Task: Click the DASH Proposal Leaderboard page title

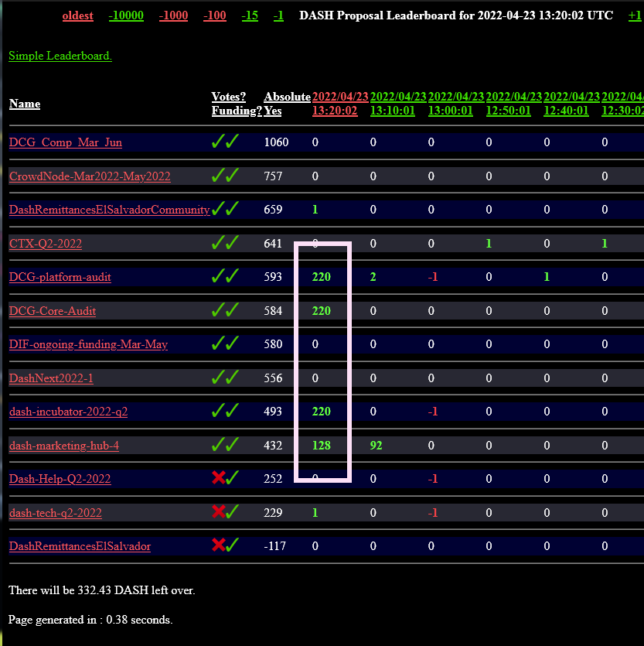Action: click(456, 15)
